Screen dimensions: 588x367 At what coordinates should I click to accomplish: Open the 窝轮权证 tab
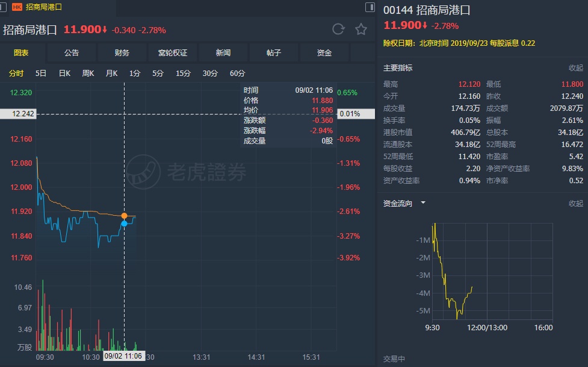[173, 53]
